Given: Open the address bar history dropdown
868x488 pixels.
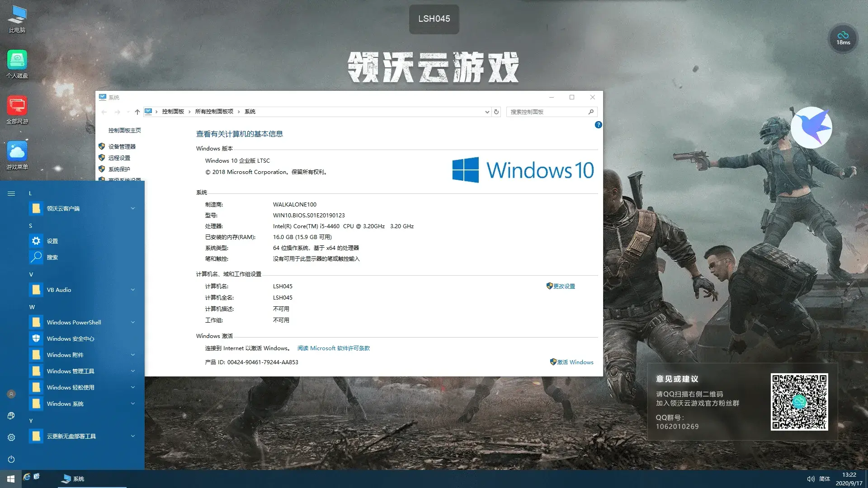Looking at the screenshot, I should [487, 112].
